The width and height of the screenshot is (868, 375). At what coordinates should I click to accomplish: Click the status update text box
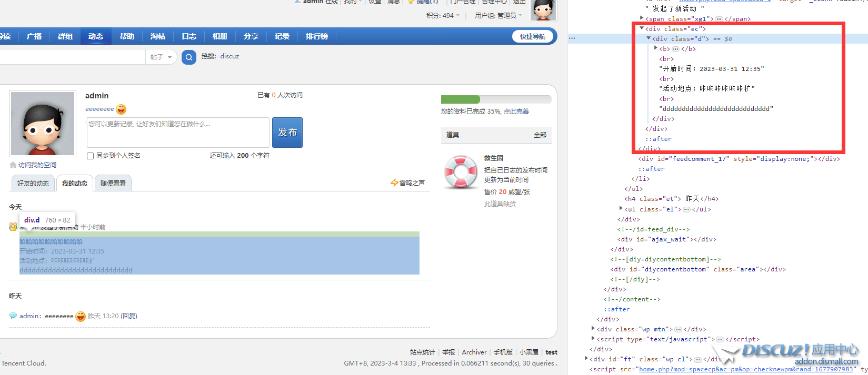[x=178, y=133]
